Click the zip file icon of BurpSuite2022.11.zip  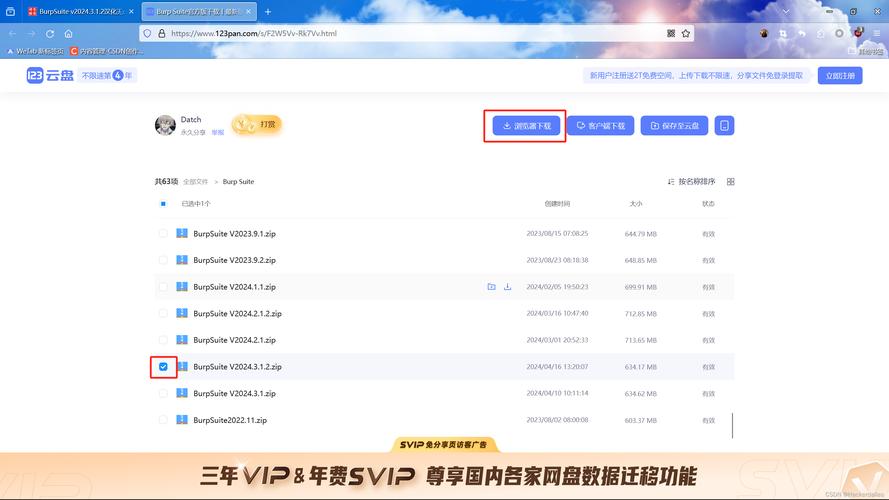(x=182, y=420)
